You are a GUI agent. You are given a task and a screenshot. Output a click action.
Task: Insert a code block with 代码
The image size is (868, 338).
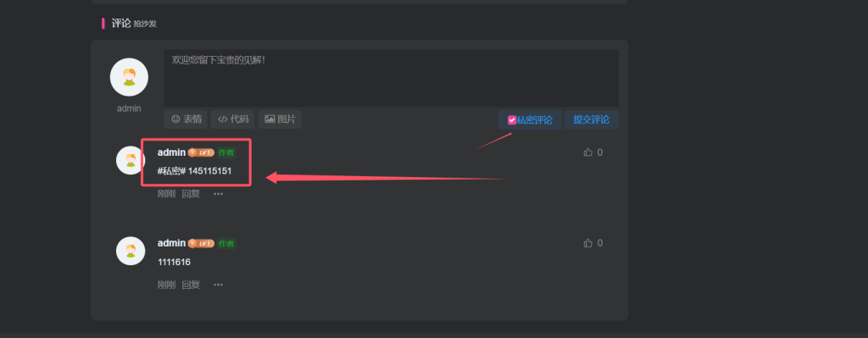232,119
